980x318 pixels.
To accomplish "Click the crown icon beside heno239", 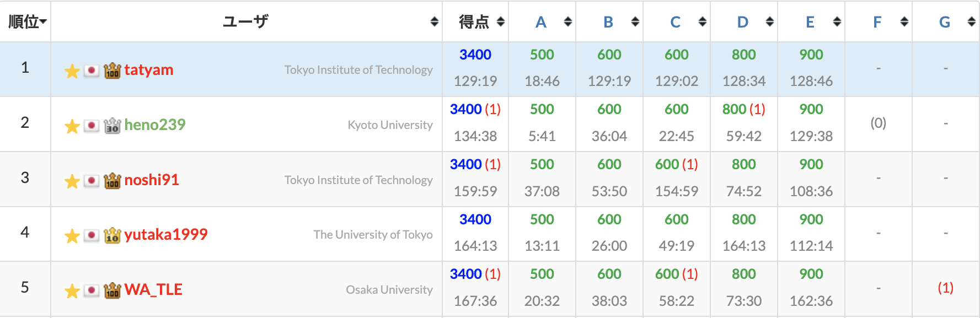I will pyautogui.click(x=112, y=126).
